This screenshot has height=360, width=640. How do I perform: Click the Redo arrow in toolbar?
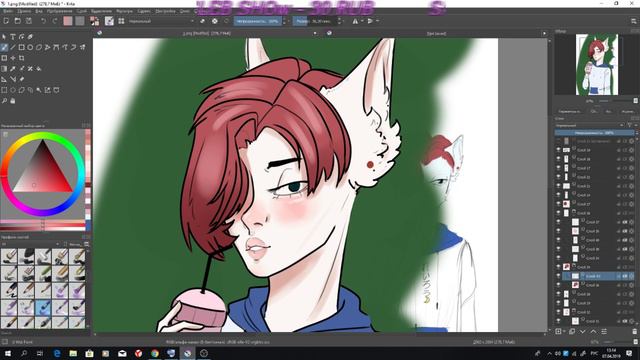click(x=55, y=21)
